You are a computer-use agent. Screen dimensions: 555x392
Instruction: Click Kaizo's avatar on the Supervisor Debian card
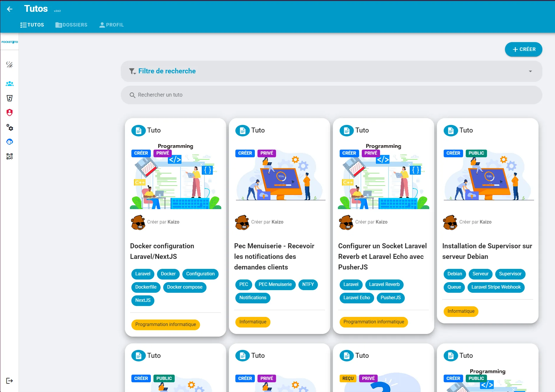pyautogui.click(x=450, y=222)
